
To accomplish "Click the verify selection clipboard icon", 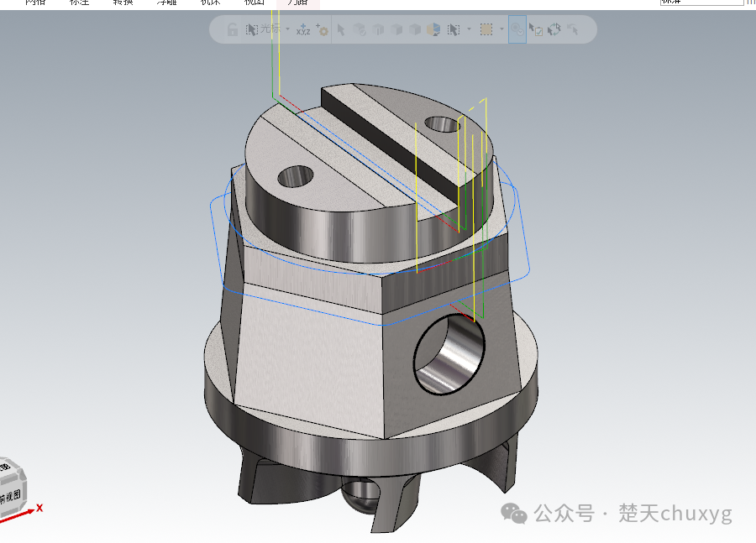I will [x=536, y=30].
